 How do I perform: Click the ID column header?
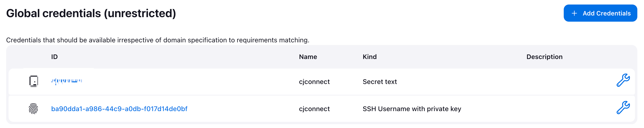[54, 57]
